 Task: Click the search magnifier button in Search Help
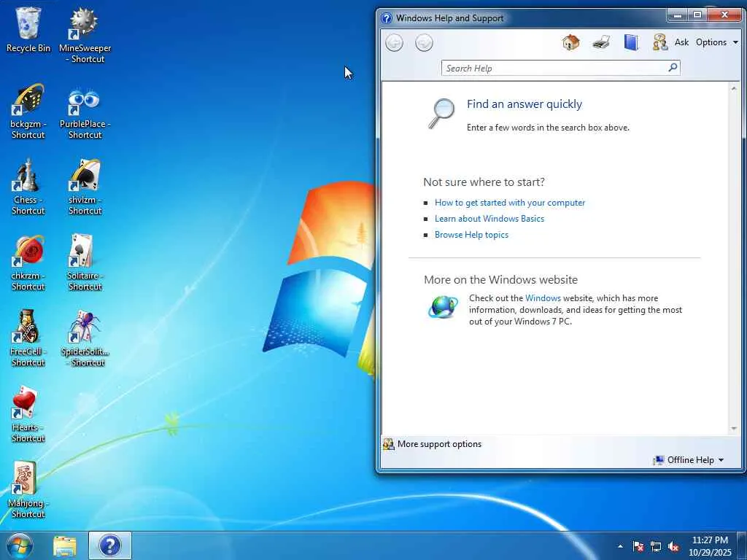click(x=673, y=68)
